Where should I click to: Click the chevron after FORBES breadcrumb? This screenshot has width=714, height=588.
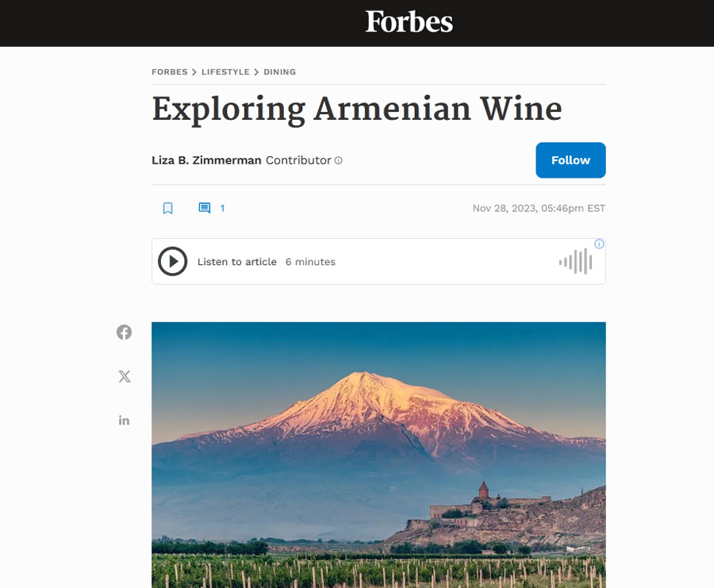(x=194, y=72)
